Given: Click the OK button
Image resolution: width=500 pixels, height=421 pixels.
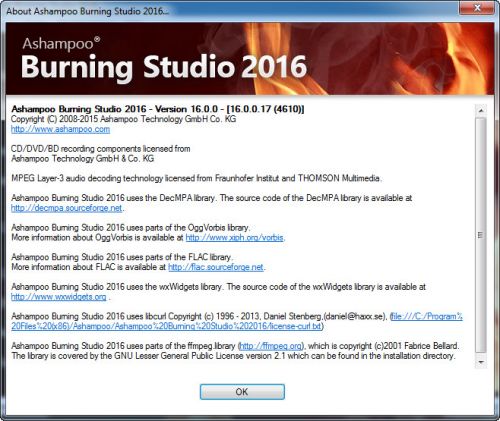Looking at the screenshot, I should coord(242,392).
